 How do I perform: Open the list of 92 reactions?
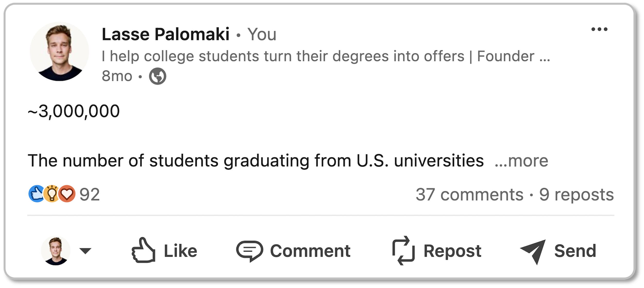(x=89, y=194)
